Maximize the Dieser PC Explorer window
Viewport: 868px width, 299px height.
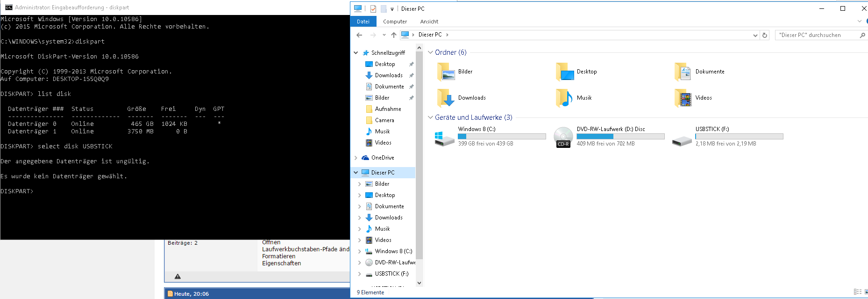[843, 8]
